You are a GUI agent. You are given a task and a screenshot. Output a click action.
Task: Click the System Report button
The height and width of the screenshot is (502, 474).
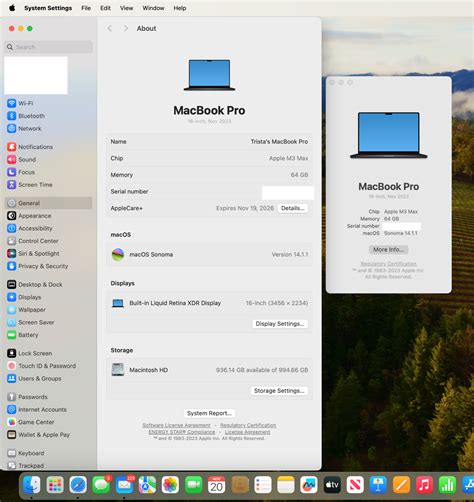click(209, 413)
